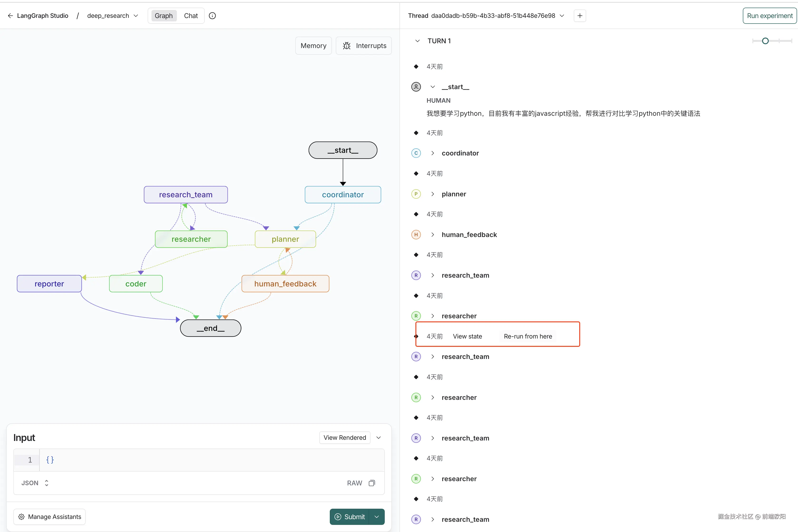Click the R badge of first research_team step

click(416, 275)
